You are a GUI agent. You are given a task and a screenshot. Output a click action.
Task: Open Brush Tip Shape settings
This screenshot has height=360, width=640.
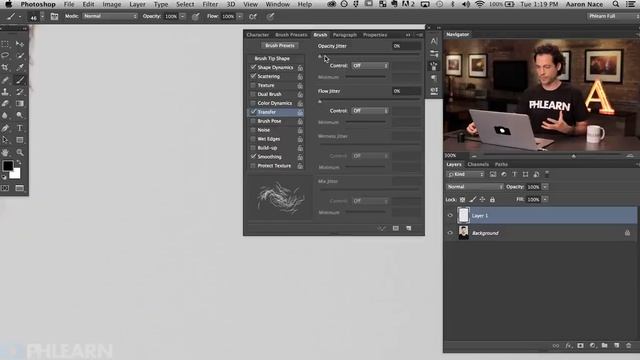coord(272,58)
